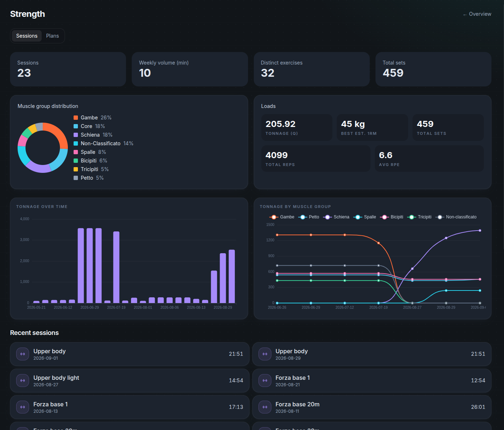Click the cyan Non-Classificato distribution swatch
This screenshot has height=430, width=504.
point(76,143)
